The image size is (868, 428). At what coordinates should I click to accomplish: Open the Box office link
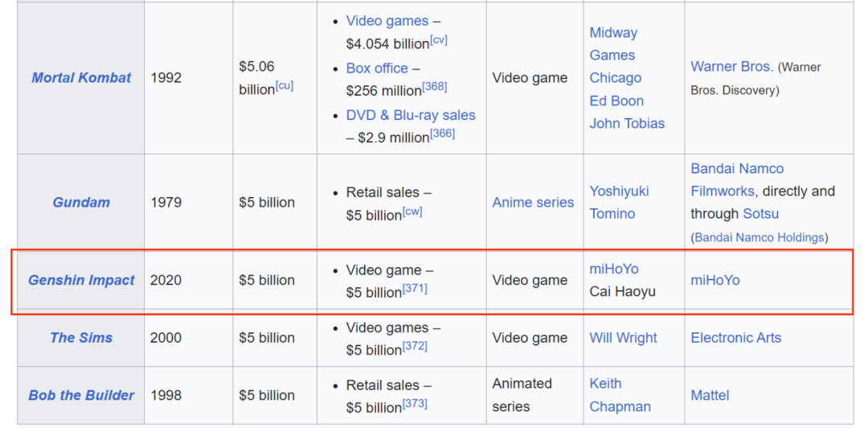click(377, 68)
